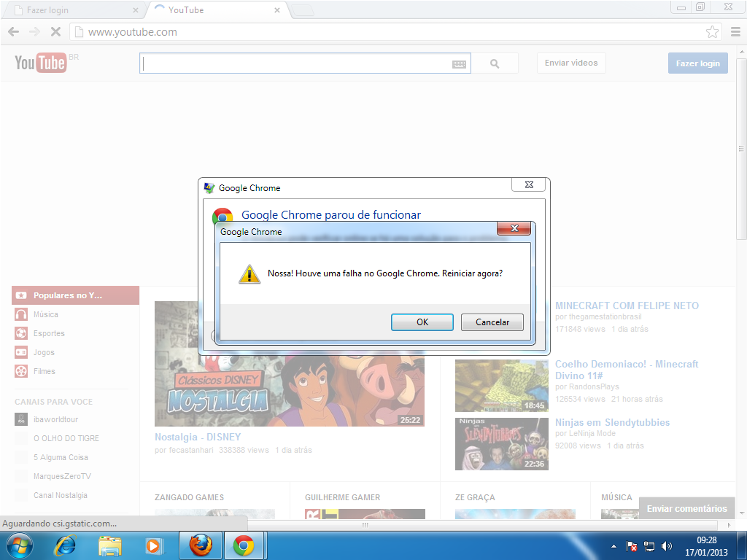This screenshot has width=747, height=560.
Task: Open the on-screen keyboard in search box
Action: [x=459, y=64]
